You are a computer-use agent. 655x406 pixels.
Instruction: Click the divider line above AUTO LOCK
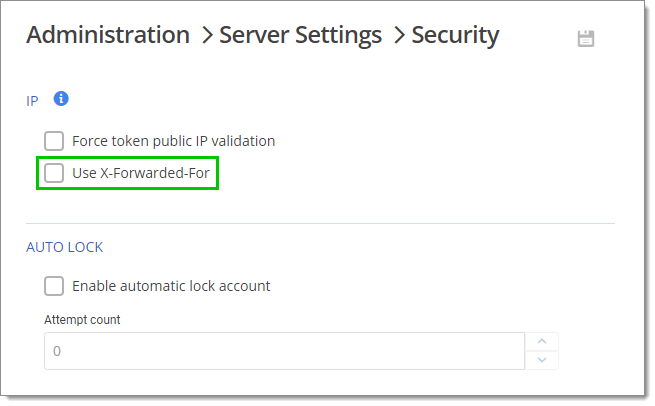pos(320,223)
